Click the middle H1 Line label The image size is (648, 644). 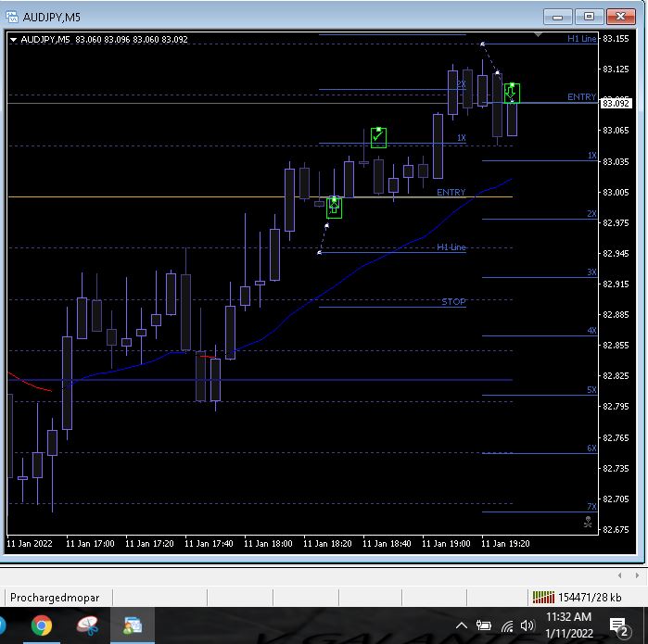pos(451,247)
